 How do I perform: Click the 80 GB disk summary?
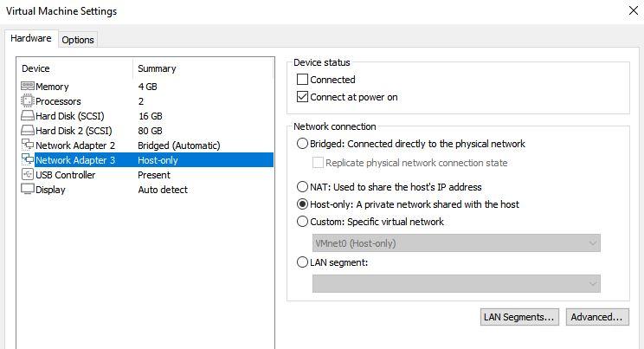tap(151, 131)
